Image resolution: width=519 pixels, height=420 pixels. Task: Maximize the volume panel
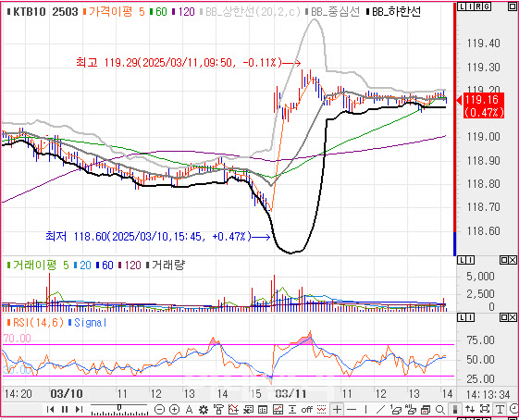504,260
